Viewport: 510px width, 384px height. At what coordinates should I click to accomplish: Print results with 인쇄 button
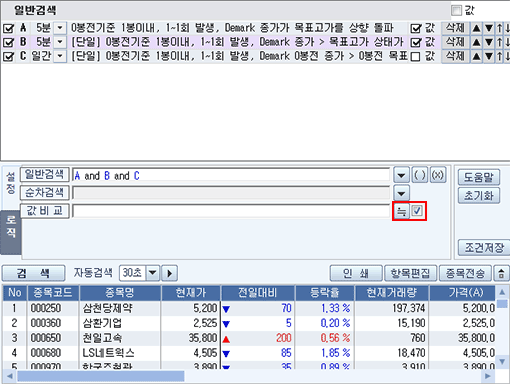356,274
